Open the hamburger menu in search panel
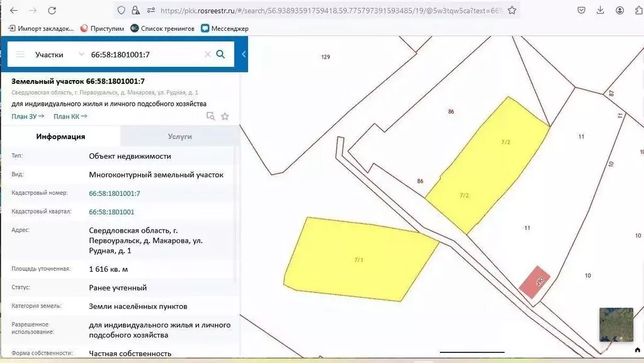644x363 pixels. click(x=20, y=54)
